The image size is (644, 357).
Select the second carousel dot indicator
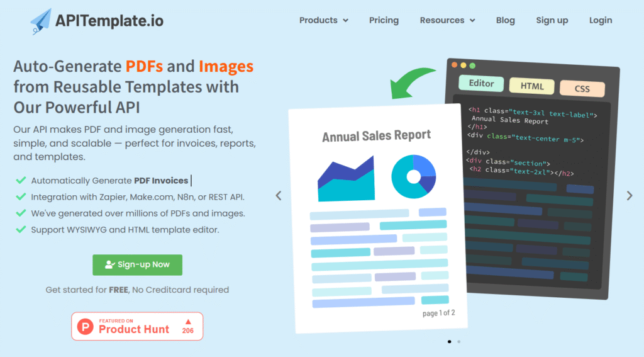(x=458, y=341)
